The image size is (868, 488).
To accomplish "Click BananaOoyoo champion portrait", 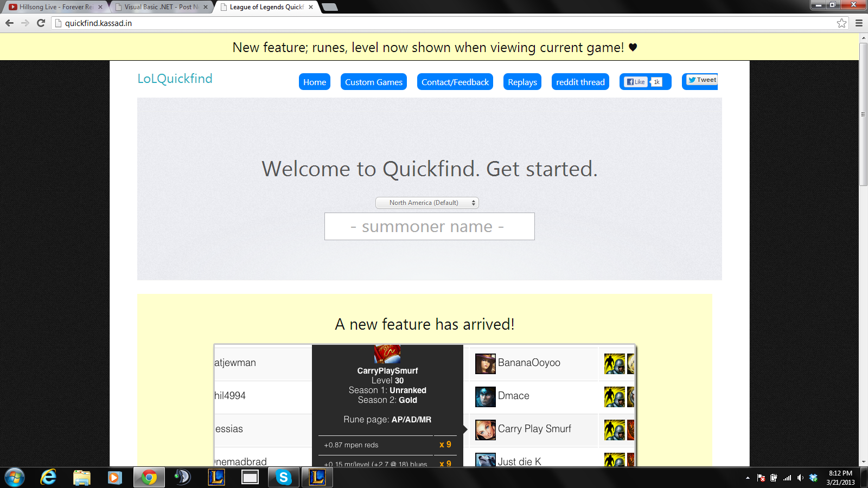I will pyautogui.click(x=486, y=363).
